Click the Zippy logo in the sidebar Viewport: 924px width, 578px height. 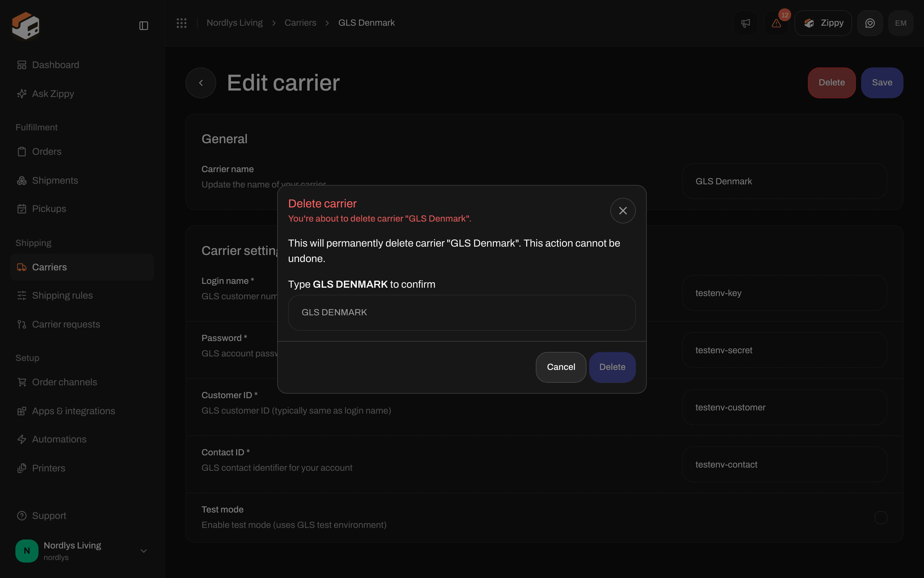tap(26, 26)
